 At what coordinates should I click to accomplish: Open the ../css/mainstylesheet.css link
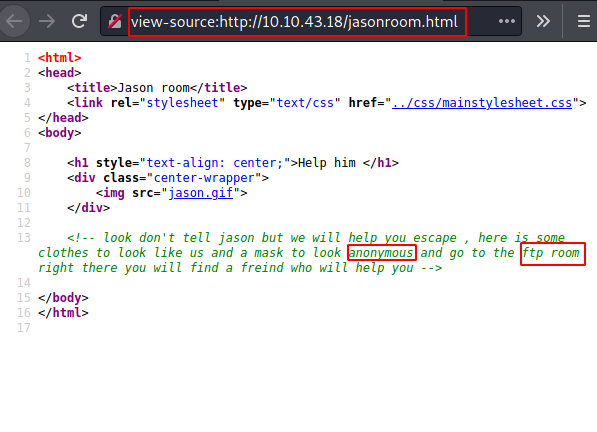click(482, 103)
